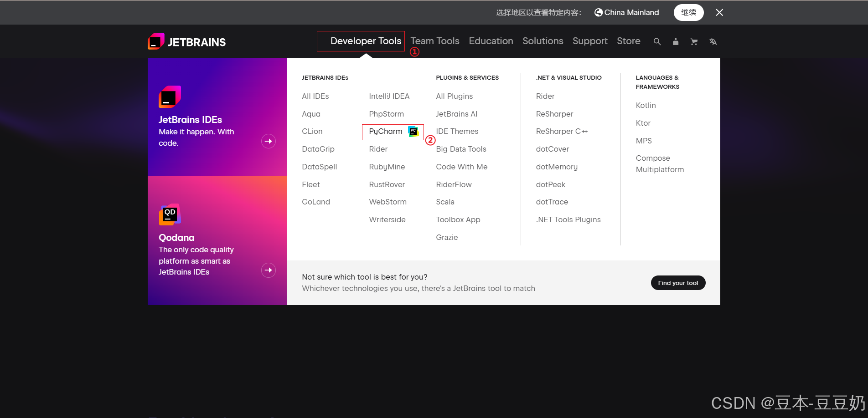Open the Fleet link
Viewport: 868px width, 418px height.
311,184
